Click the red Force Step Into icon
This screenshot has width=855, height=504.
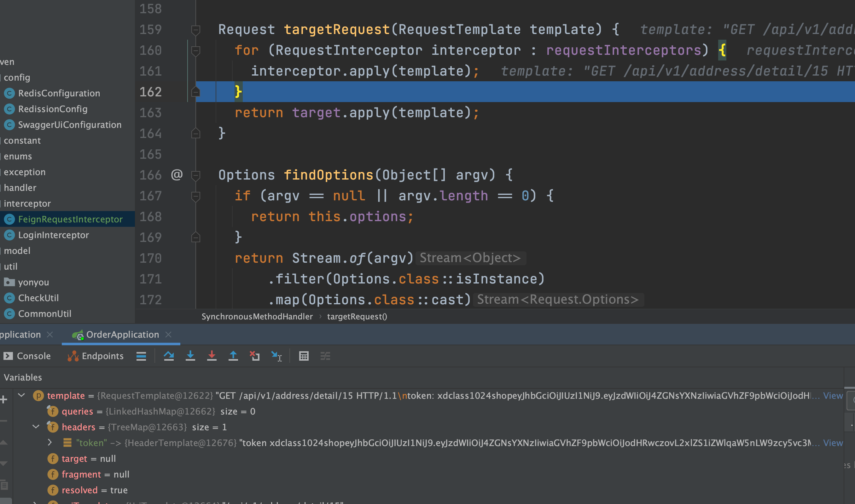pyautogui.click(x=212, y=356)
